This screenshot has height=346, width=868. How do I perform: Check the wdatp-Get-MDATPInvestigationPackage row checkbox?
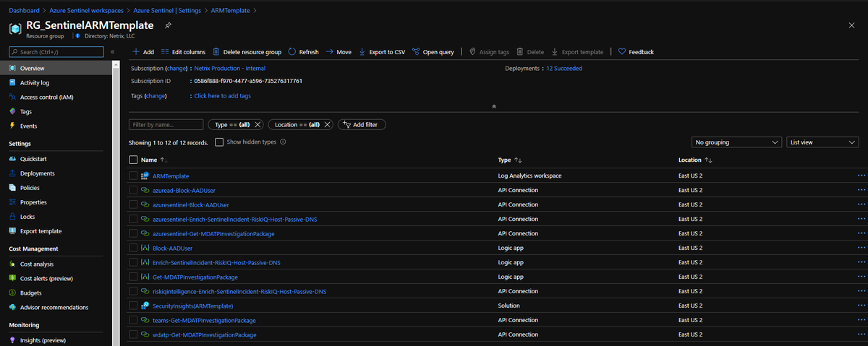(x=133, y=334)
